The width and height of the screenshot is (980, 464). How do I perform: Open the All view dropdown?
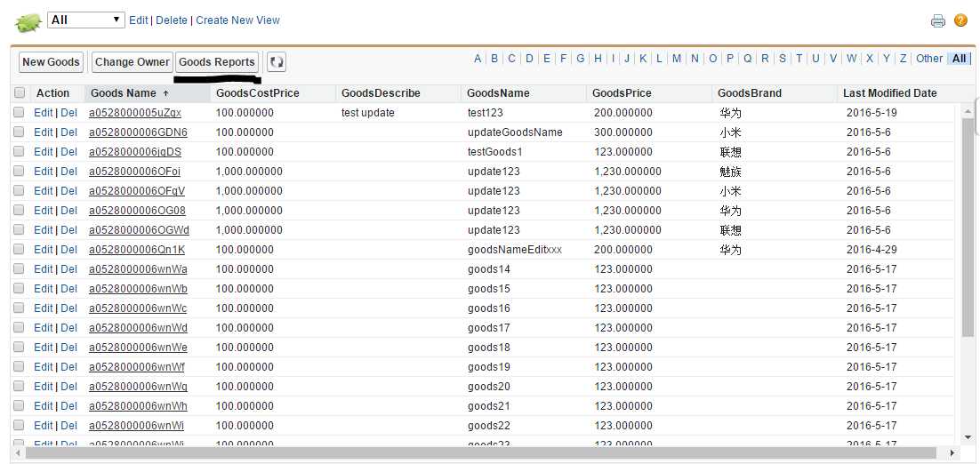86,20
